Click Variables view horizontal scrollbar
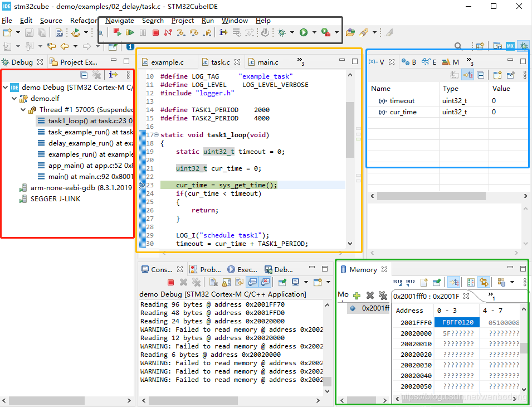532x407 pixels. tap(431, 196)
